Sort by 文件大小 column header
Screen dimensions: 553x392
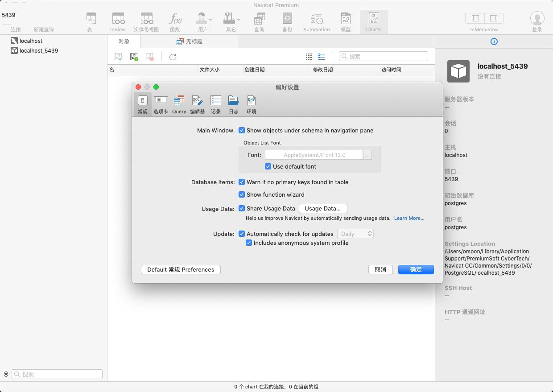click(220, 70)
